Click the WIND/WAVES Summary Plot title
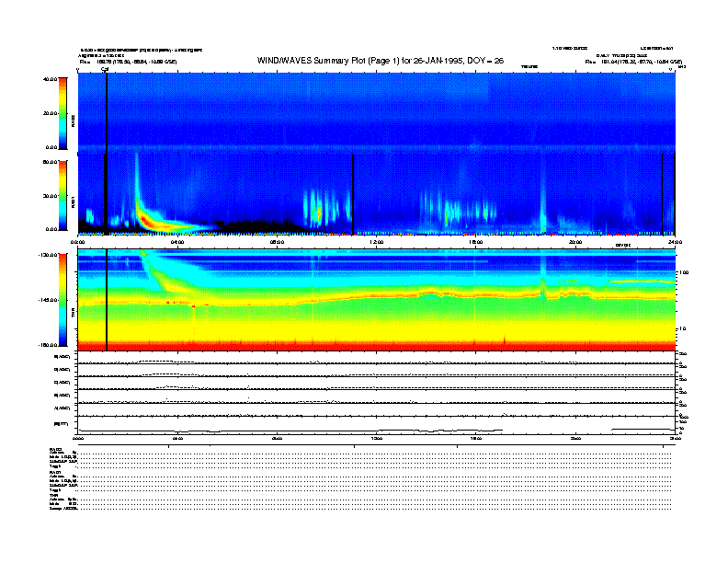This screenshot has width=728, height=563. (381, 61)
